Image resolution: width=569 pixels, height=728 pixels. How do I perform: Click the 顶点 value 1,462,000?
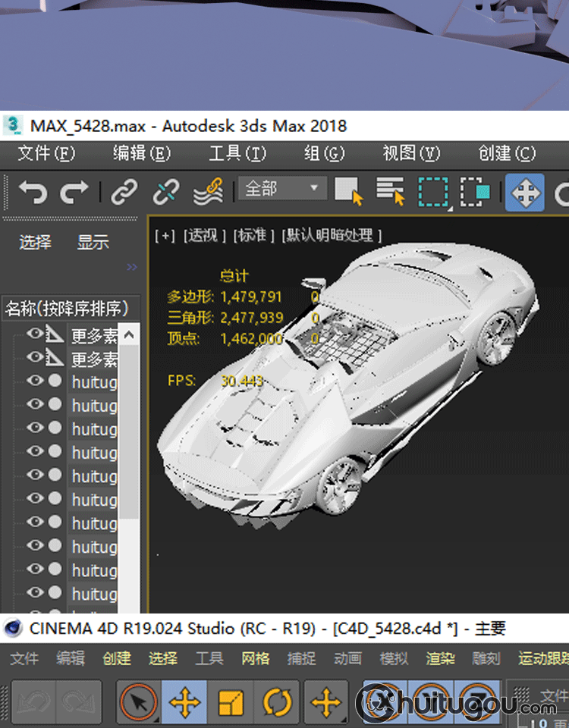251,339
